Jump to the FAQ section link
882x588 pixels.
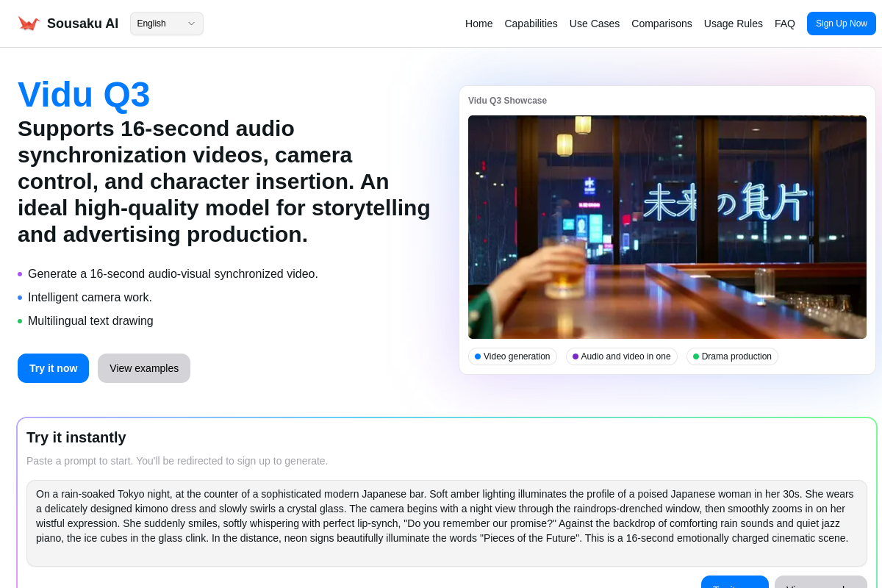(x=784, y=24)
